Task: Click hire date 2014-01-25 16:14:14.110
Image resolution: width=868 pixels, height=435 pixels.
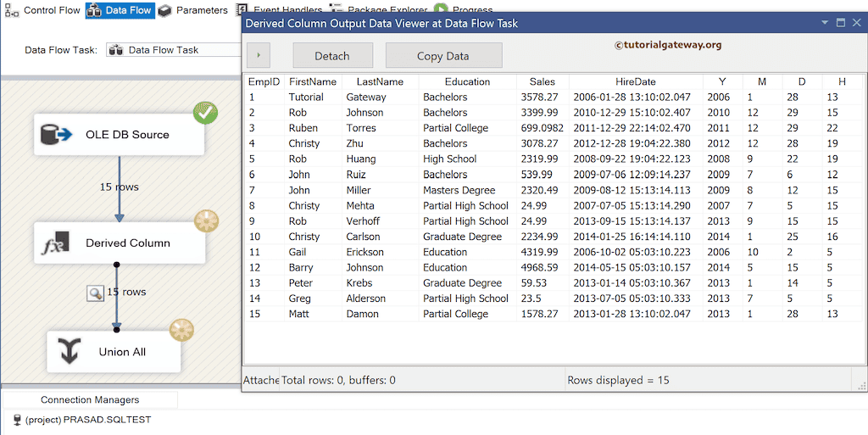Action: click(636, 237)
